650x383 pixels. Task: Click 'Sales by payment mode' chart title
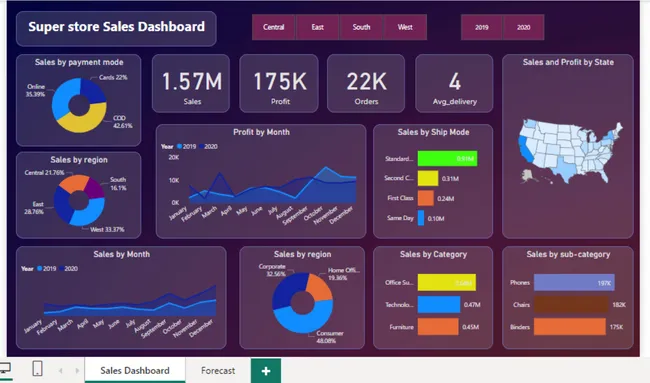pyautogui.click(x=79, y=62)
